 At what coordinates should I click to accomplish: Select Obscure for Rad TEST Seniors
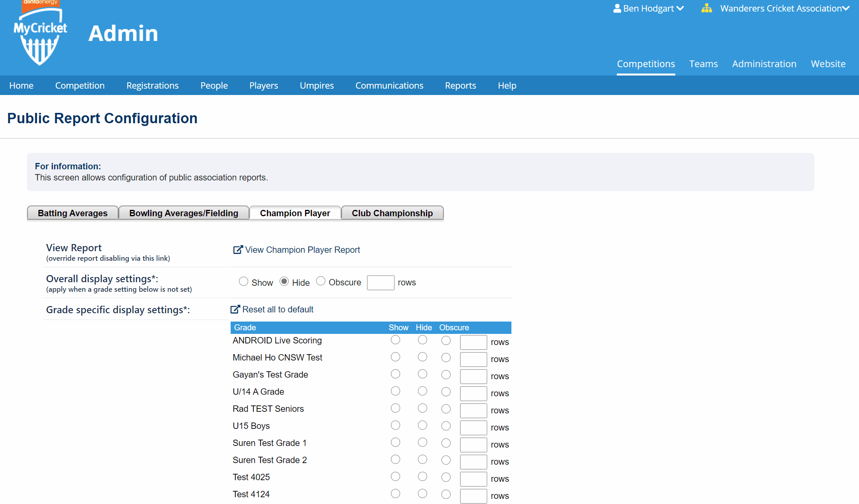click(446, 409)
